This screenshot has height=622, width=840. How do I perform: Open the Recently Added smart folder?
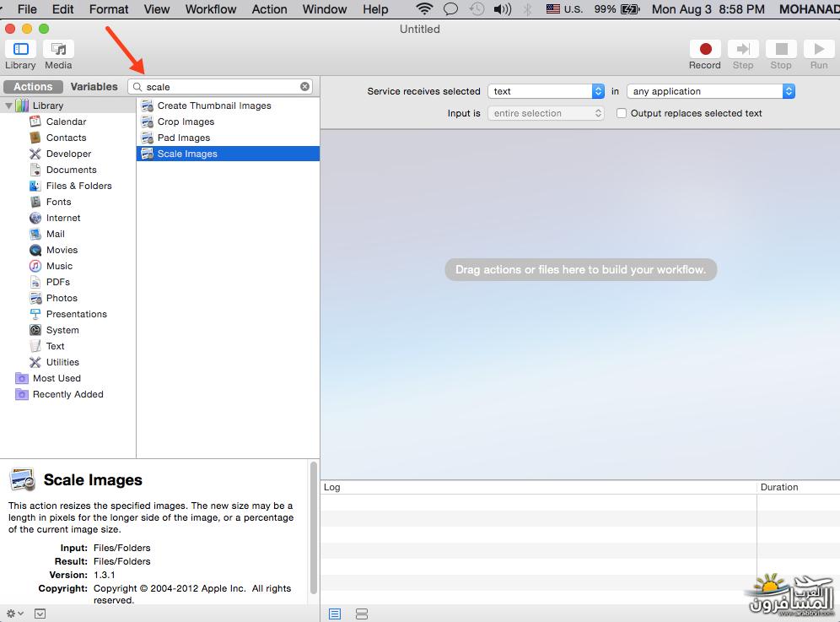pos(60,395)
